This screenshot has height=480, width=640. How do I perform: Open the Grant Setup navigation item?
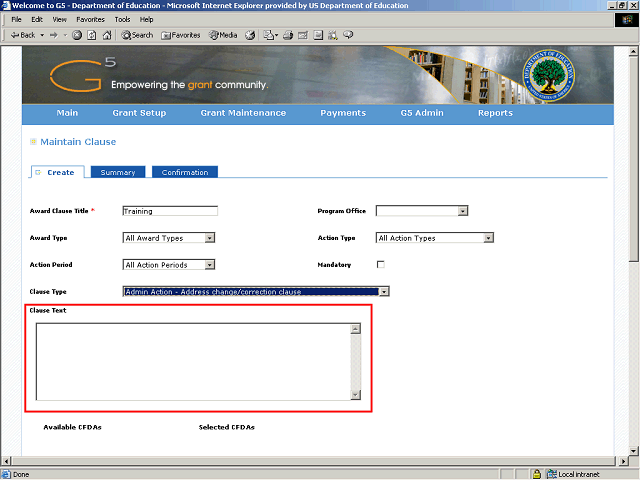tap(139, 113)
